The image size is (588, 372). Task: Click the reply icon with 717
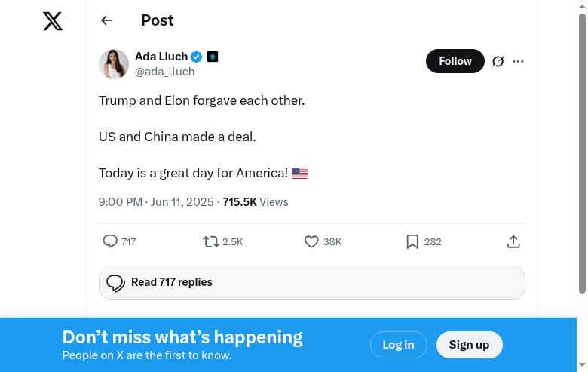click(111, 241)
